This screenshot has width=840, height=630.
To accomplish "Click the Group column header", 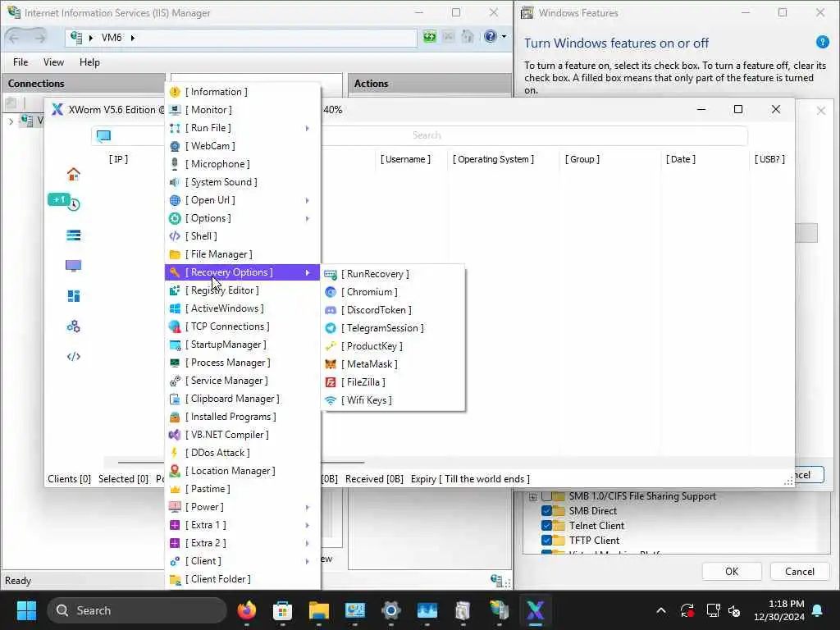I will 582,159.
